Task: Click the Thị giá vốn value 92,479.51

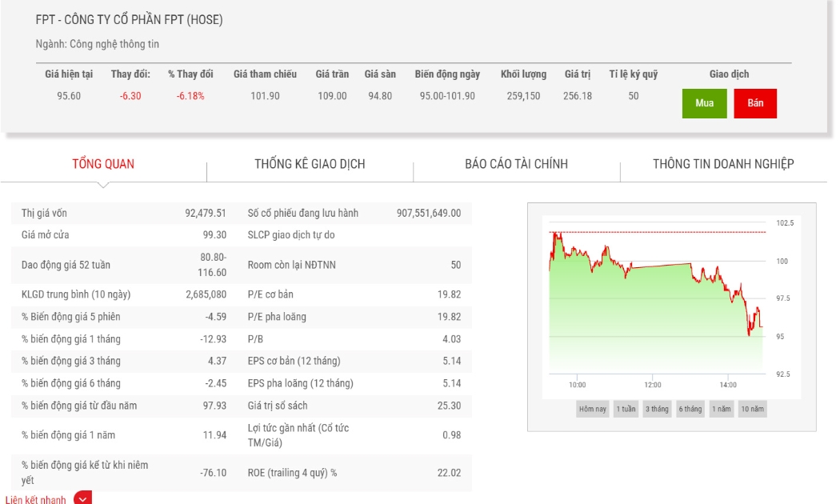Action: pyautogui.click(x=205, y=213)
